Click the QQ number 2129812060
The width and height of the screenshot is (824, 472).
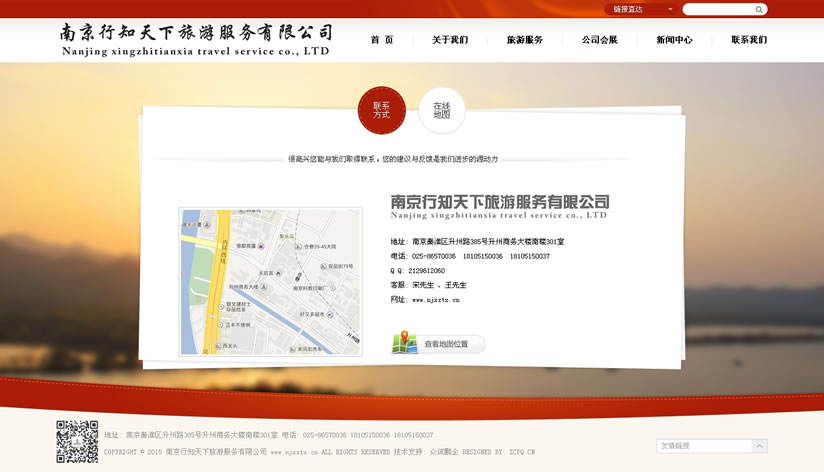click(x=427, y=271)
